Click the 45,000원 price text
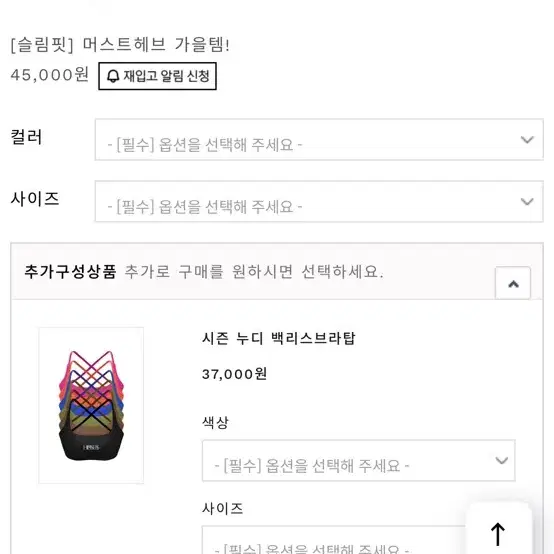The height and width of the screenshot is (554, 554). pyautogui.click(x=49, y=75)
